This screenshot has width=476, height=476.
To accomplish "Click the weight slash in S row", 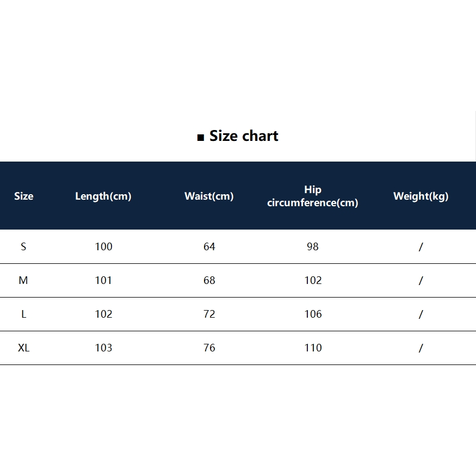I will point(421,247).
